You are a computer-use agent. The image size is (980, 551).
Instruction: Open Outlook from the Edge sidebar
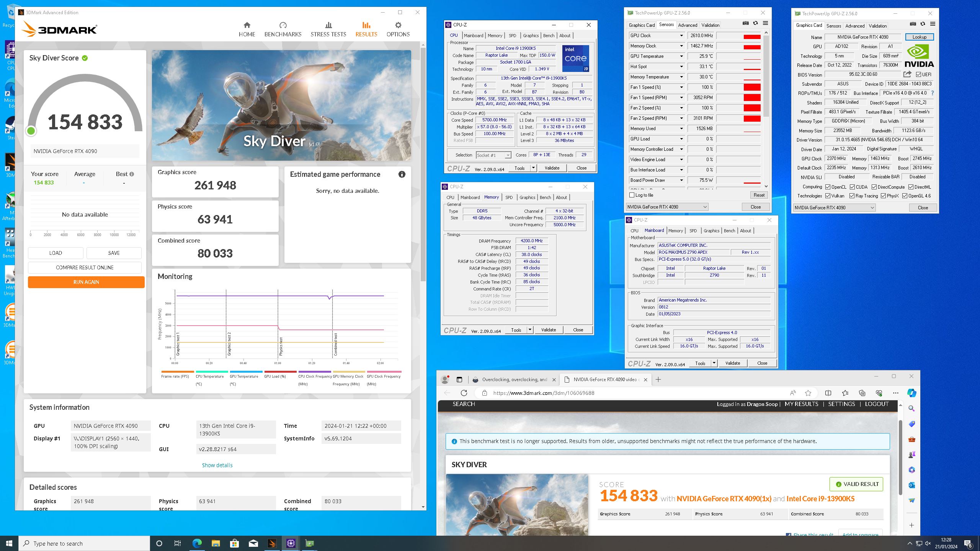click(911, 485)
